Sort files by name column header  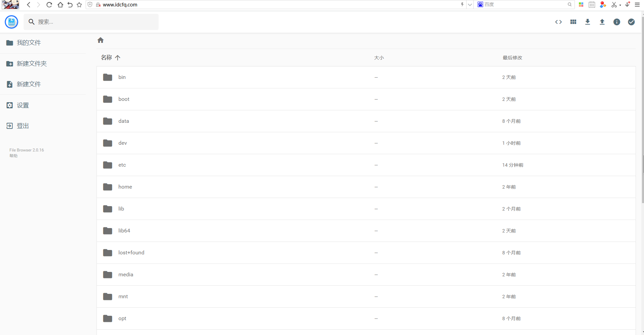107,58
